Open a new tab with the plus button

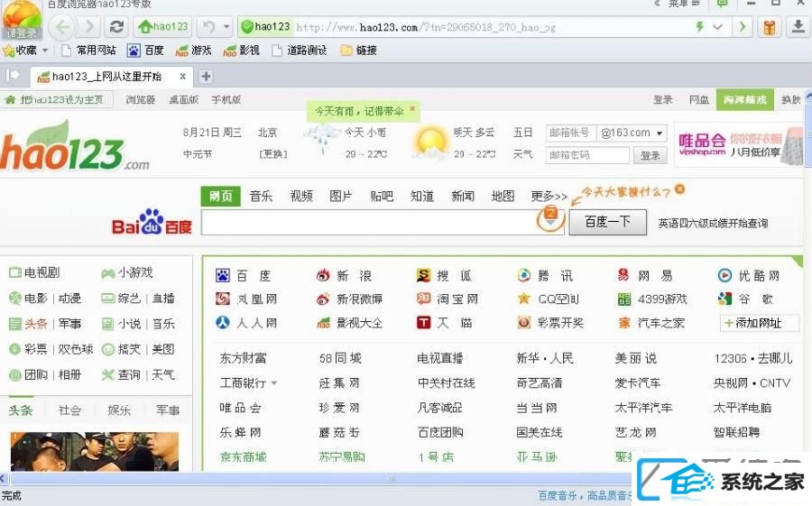[x=206, y=77]
